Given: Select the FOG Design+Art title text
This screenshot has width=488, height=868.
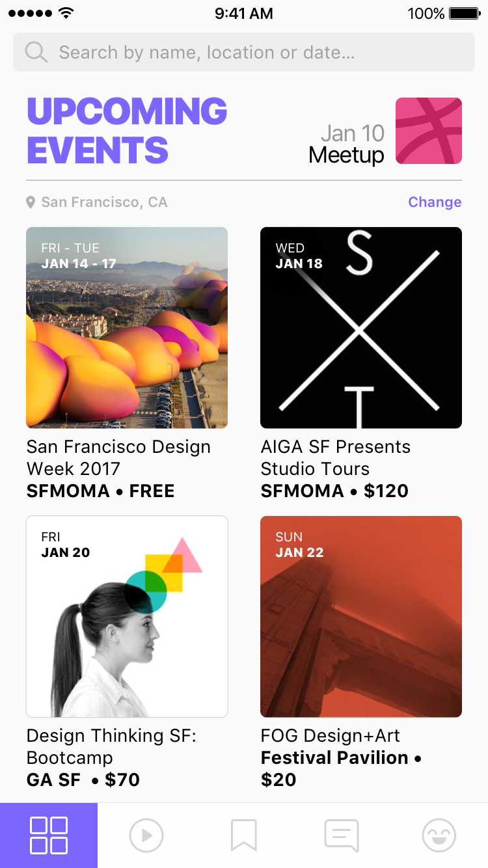Looking at the screenshot, I should 330,736.
